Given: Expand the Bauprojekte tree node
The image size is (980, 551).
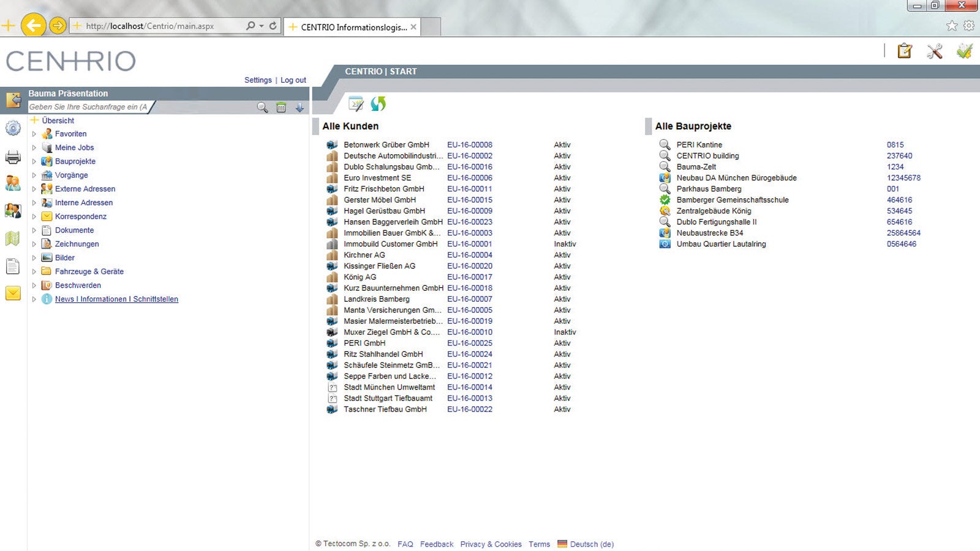Looking at the screenshot, I should coord(34,162).
